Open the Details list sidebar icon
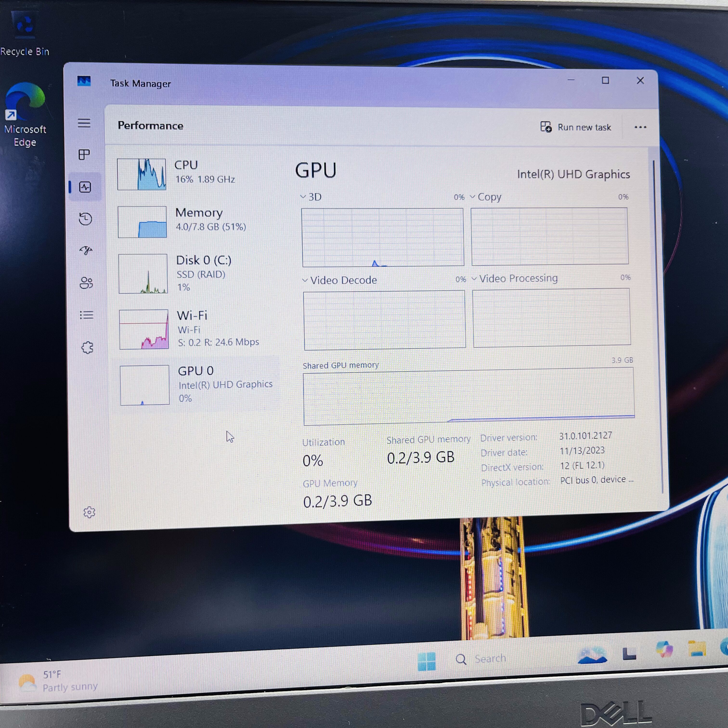The width and height of the screenshot is (728, 728). tap(87, 315)
